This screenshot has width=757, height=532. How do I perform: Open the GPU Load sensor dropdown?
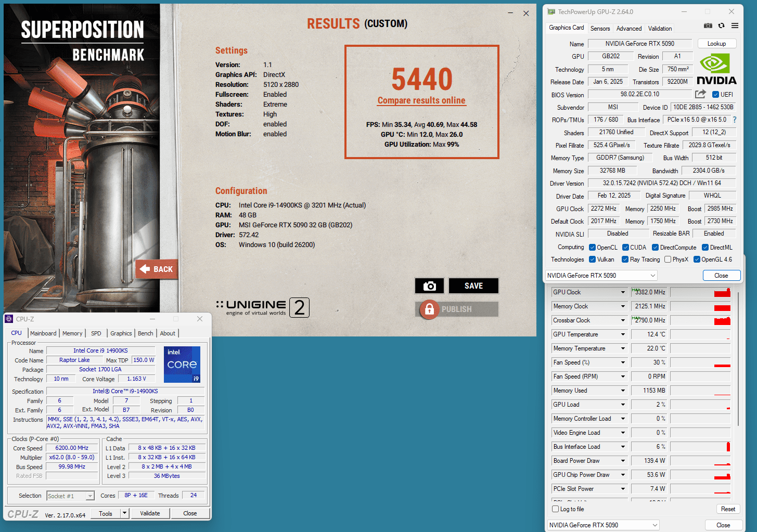[623, 405]
